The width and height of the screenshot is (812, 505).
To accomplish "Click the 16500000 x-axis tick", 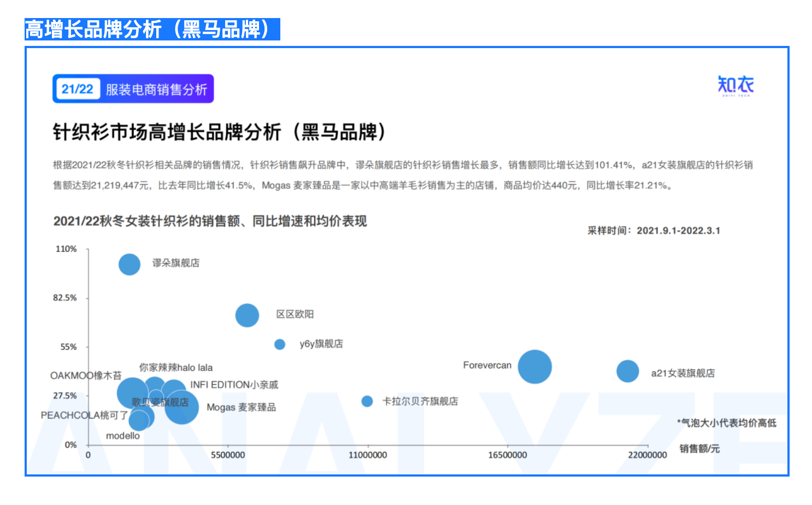I will (508, 455).
